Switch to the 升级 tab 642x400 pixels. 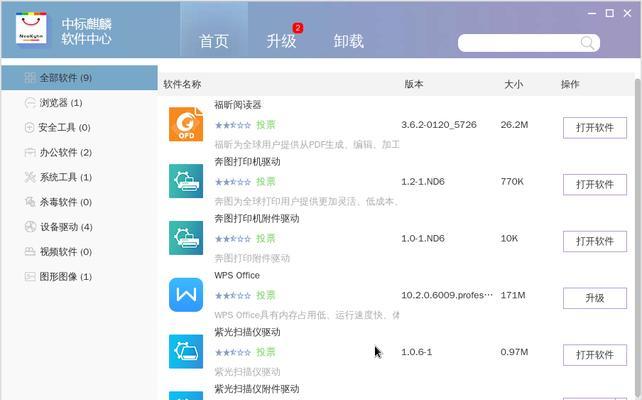tap(281, 41)
